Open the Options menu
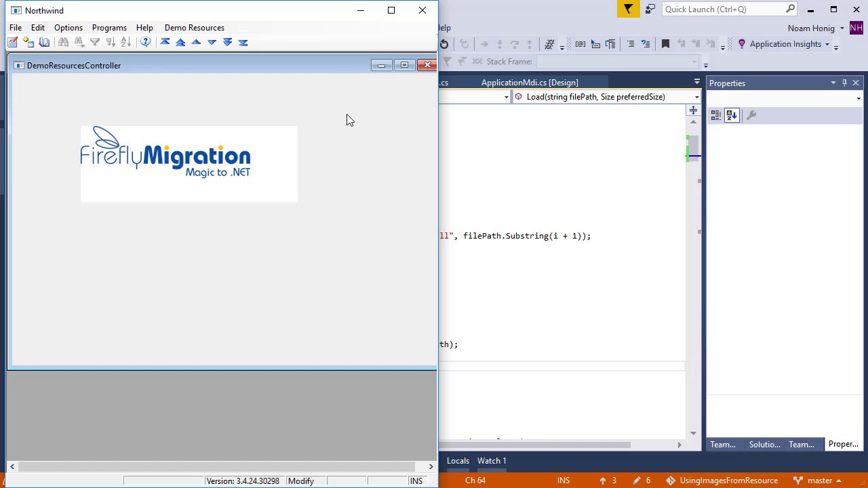Image resolution: width=868 pixels, height=488 pixels. [x=68, y=28]
